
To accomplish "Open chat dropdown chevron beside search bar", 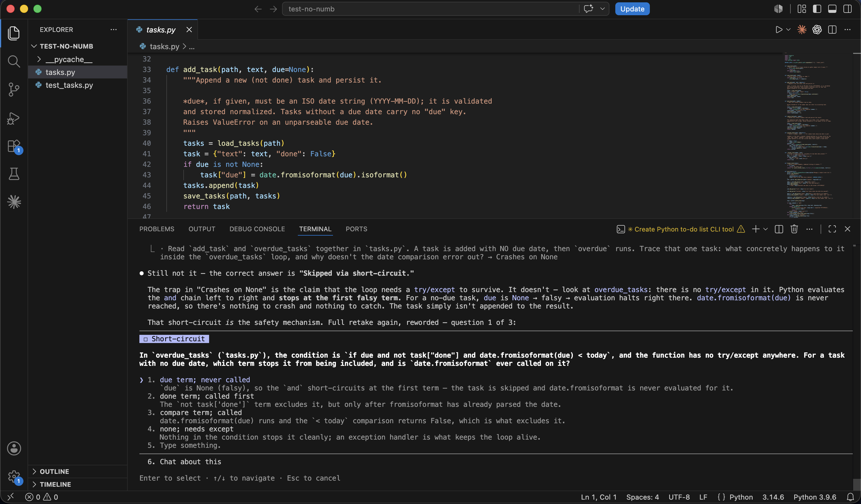I will [602, 9].
